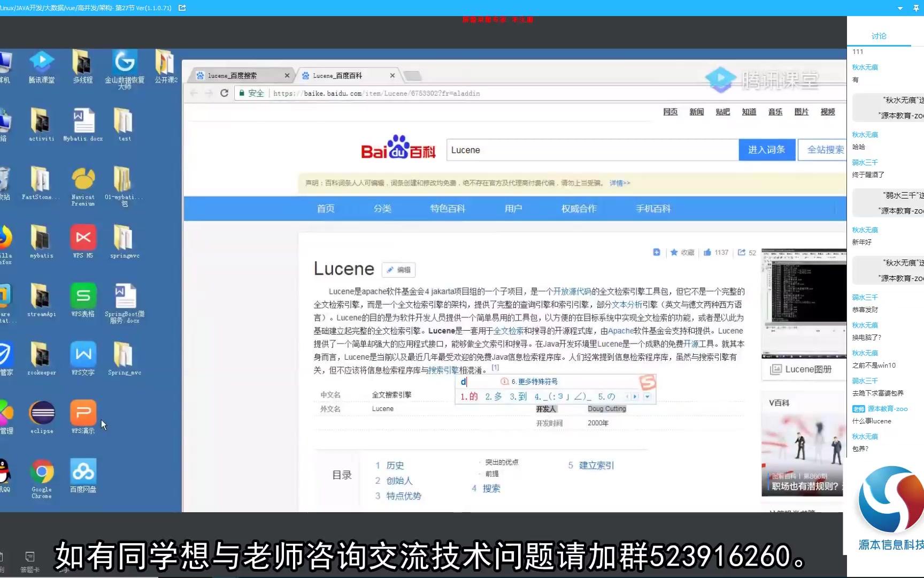Open the title bar dropdown arrow
The image size is (924, 578).
click(x=900, y=8)
